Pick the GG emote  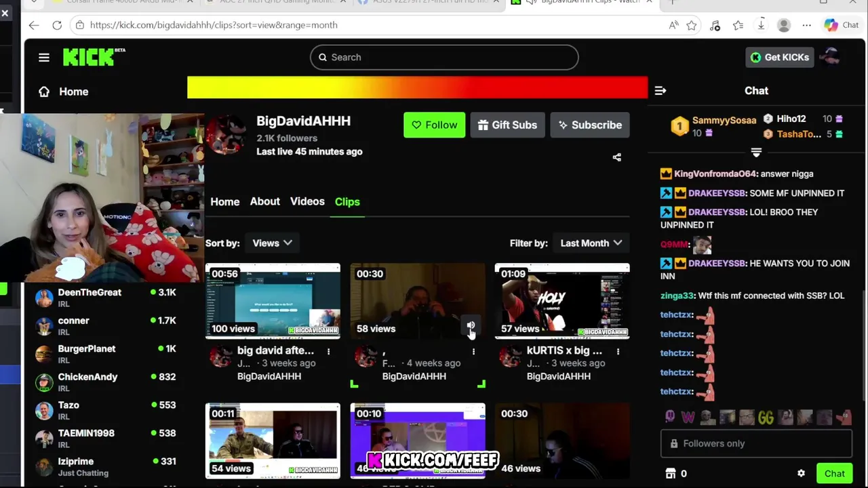(x=766, y=418)
